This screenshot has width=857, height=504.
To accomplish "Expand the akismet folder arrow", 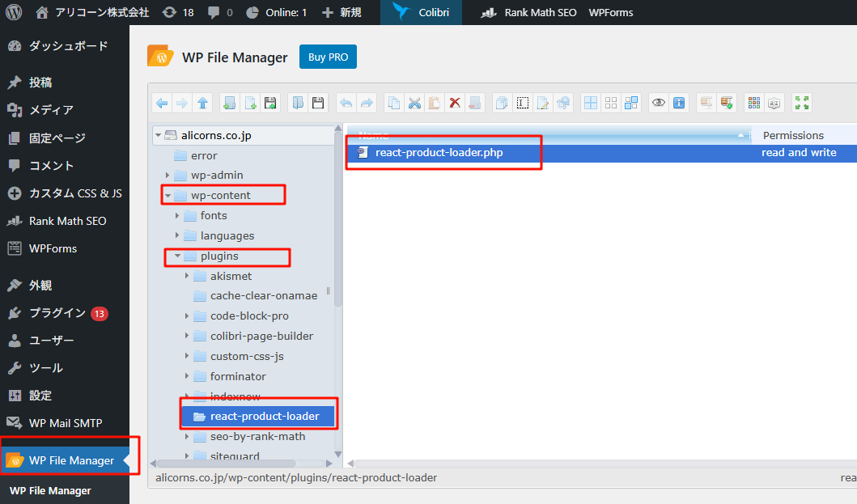I will point(187,276).
